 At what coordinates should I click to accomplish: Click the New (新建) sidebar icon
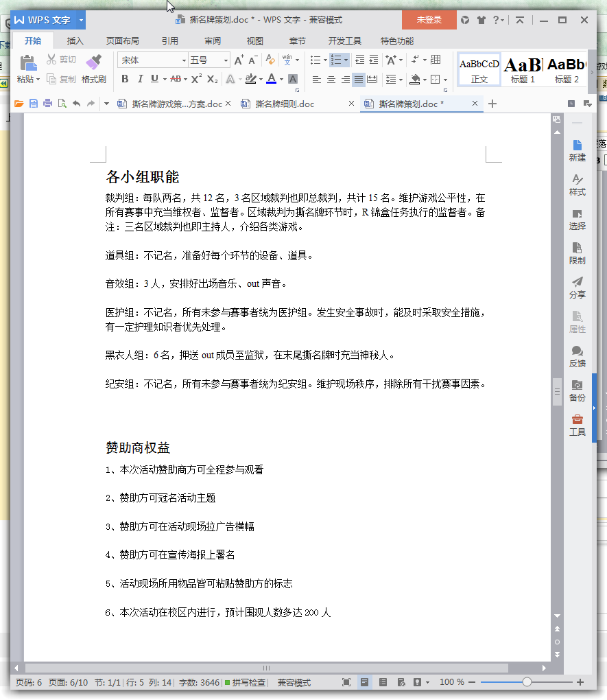point(577,150)
